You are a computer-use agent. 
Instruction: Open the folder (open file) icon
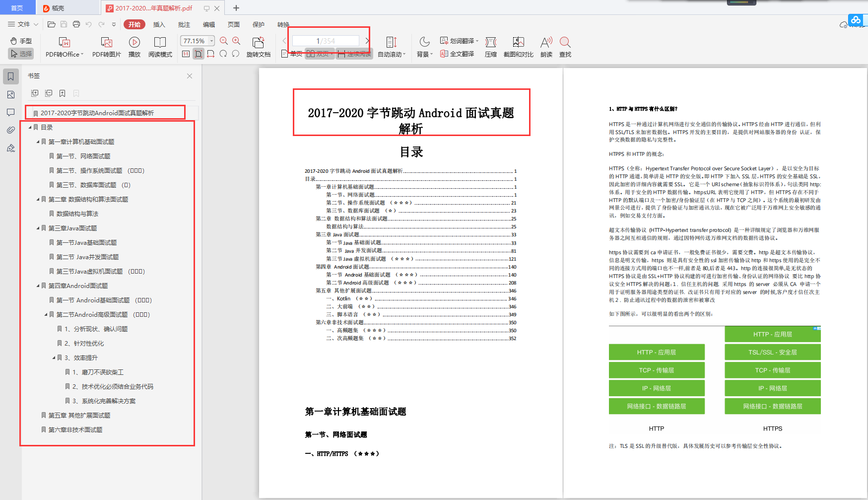(51, 24)
